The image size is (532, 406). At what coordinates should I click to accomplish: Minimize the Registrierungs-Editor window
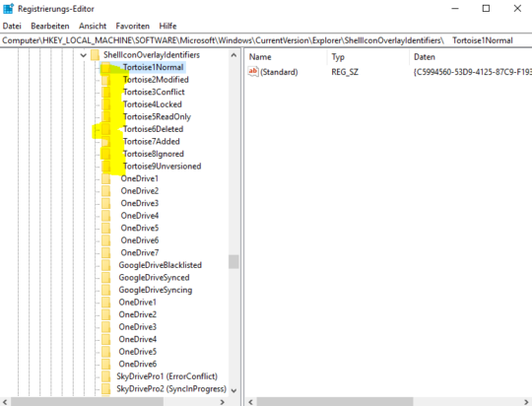(455, 9)
